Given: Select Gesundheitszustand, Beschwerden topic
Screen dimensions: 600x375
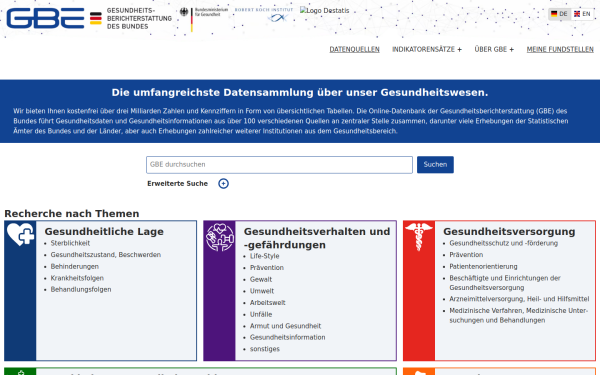Looking at the screenshot, I should point(106,255).
